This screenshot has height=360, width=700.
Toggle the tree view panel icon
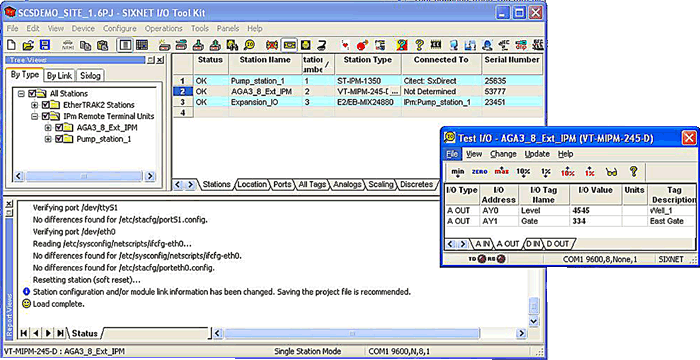click(125, 45)
